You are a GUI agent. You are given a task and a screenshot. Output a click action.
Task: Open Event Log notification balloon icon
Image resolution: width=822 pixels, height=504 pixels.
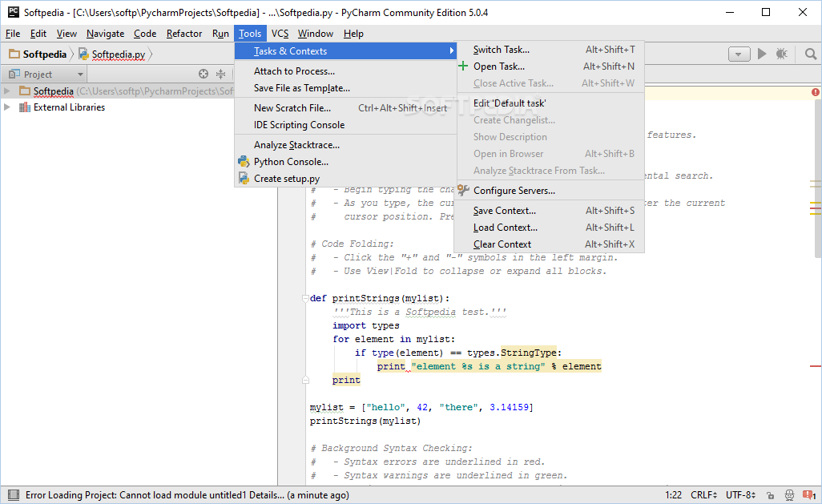tap(809, 495)
